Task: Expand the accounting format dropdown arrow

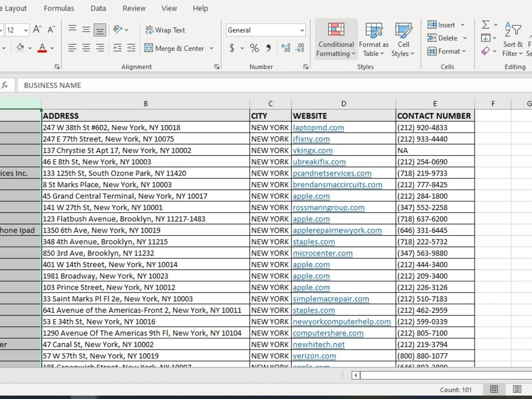Action: tap(242, 48)
